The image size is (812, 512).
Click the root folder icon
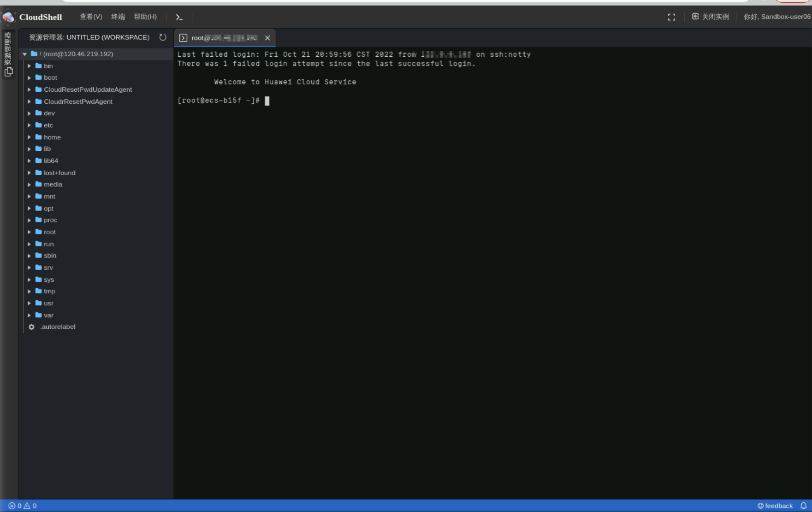39,232
